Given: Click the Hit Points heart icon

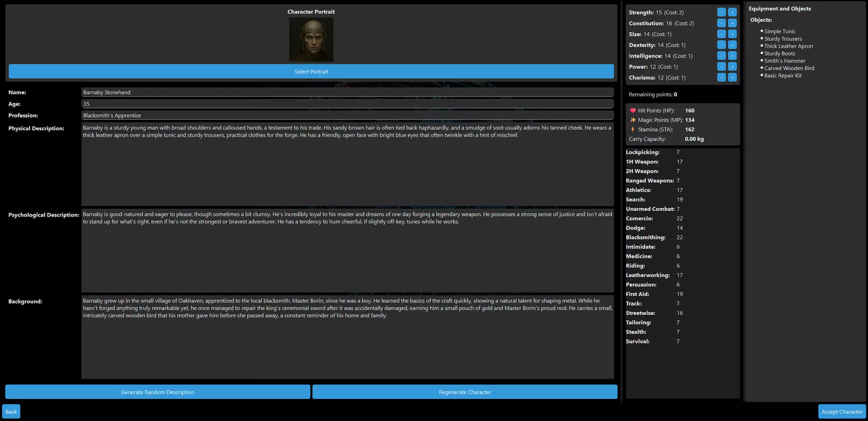Looking at the screenshot, I should coord(633,110).
